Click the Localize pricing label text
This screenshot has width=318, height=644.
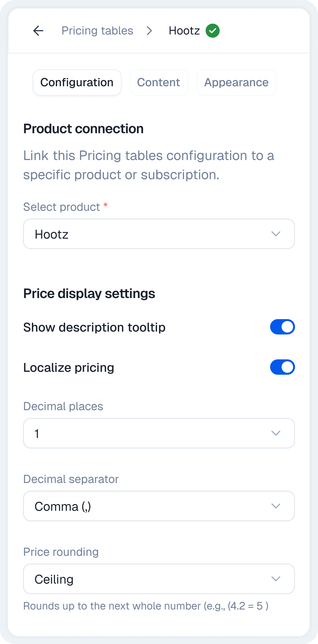click(69, 368)
